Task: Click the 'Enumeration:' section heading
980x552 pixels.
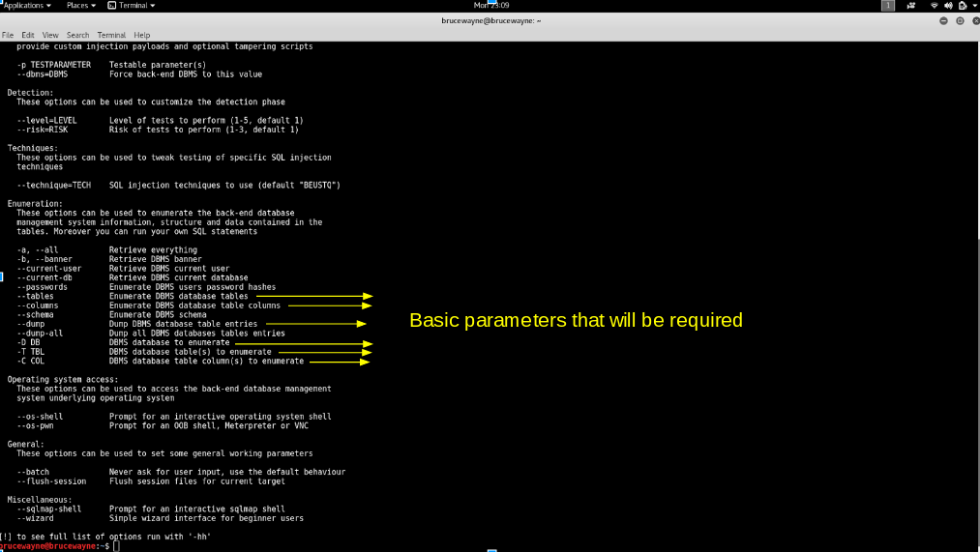Action: coord(35,204)
